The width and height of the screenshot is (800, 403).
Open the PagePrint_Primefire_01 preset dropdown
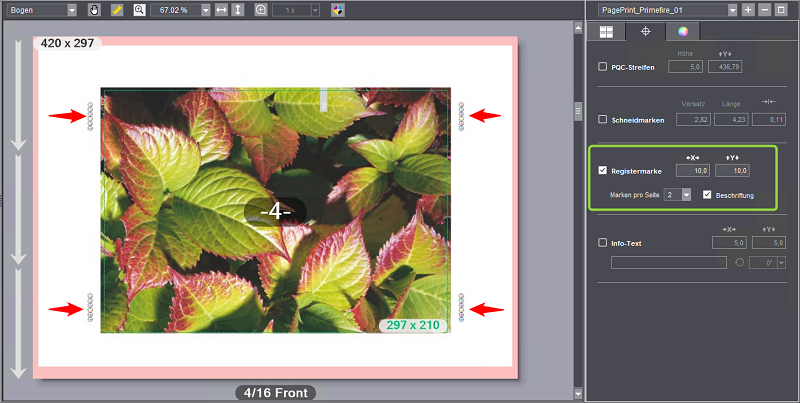[733, 10]
